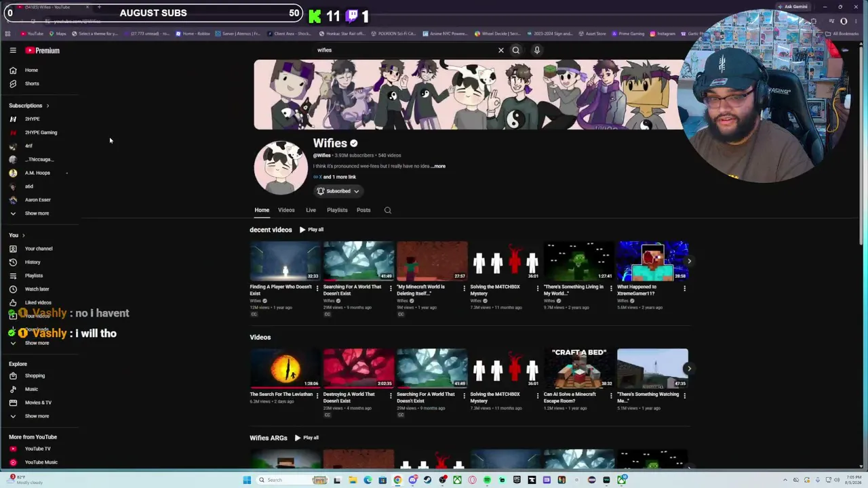The image size is (868, 488).
Task: Expand the channel description with ...more
Action: [439, 166]
